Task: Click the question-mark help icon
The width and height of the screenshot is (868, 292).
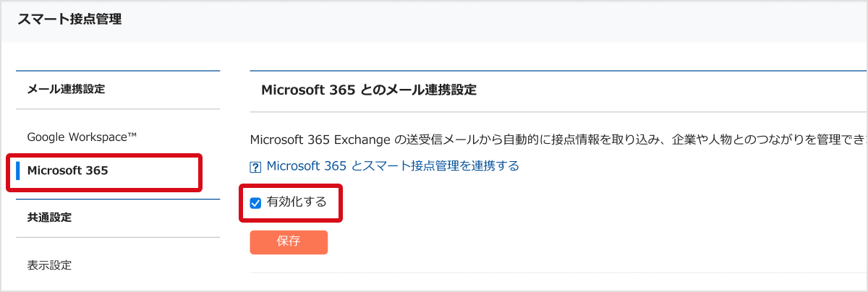Action: coord(255,167)
